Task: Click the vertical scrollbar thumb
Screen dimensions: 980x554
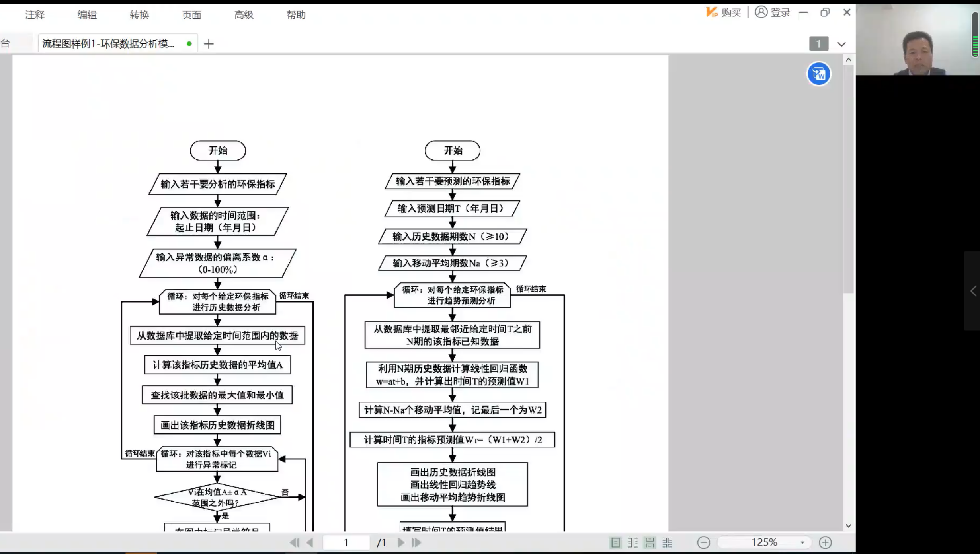Action: point(848,179)
